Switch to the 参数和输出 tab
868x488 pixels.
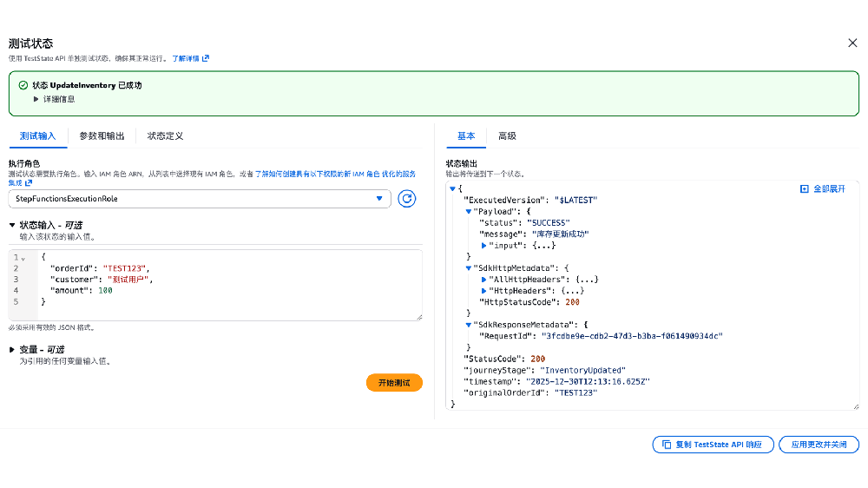click(102, 136)
